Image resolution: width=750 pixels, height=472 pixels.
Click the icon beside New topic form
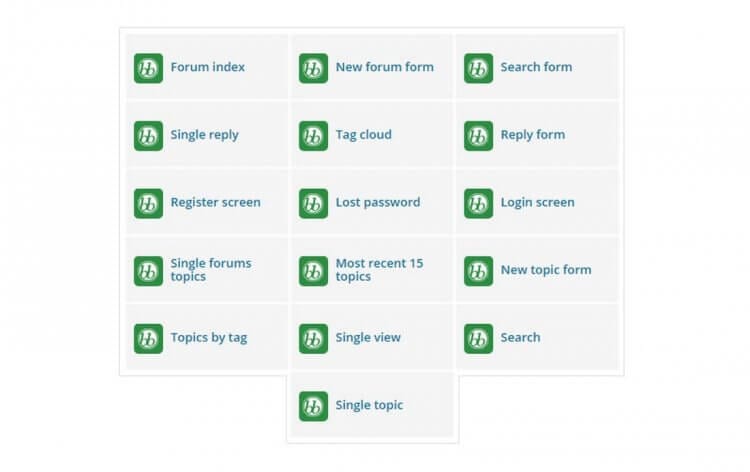(478, 270)
